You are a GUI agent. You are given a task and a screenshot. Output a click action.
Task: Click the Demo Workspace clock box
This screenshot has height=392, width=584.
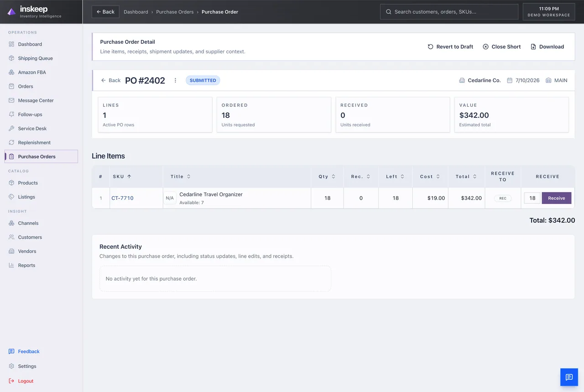(x=549, y=12)
